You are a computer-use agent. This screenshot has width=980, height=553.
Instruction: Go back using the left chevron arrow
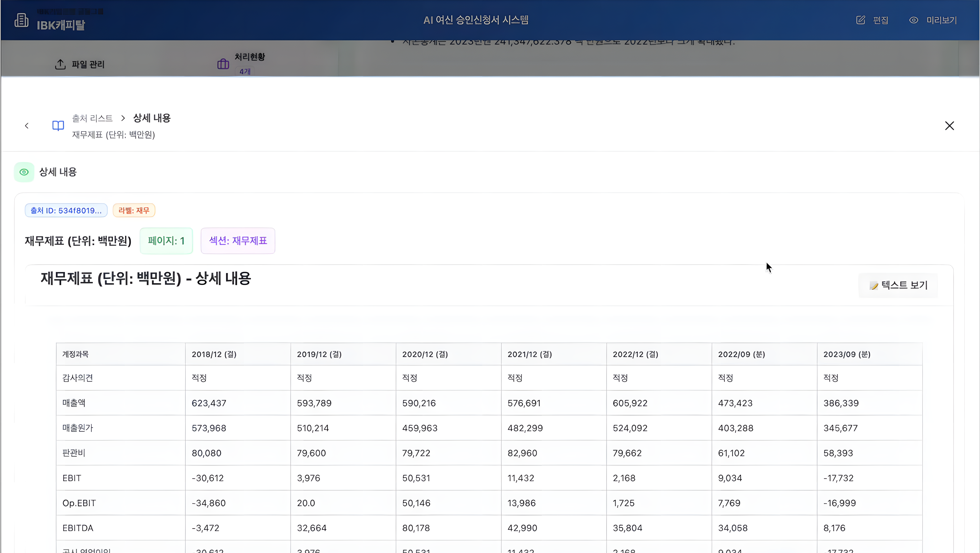[27, 126]
